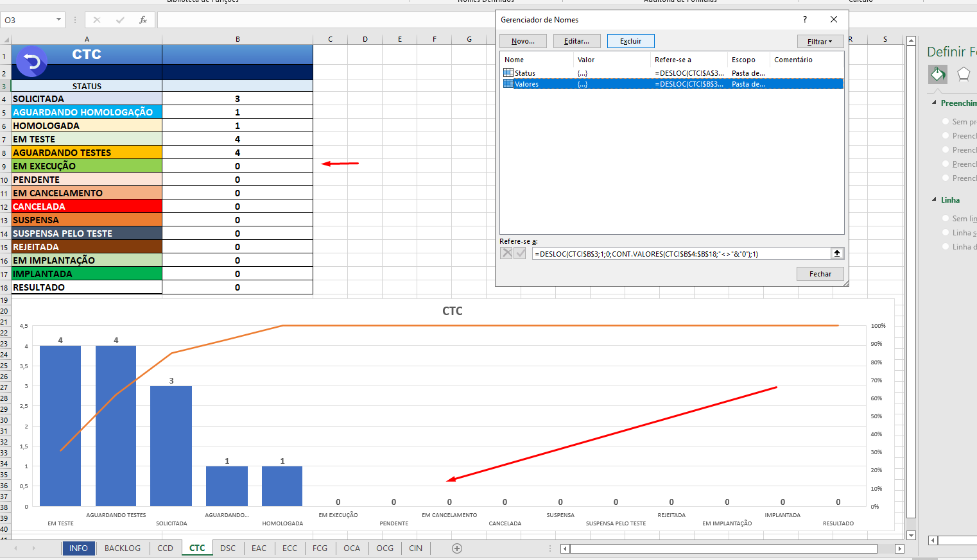Click the left arrow of the horizontal scrollbar

(565, 548)
